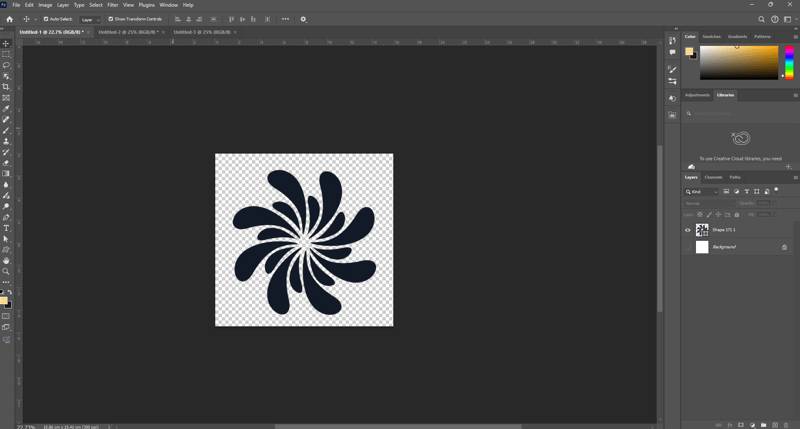The image size is (800, 429).
Task: Hide the Shape 171 1 layer
Action: [x=687, y=230]
